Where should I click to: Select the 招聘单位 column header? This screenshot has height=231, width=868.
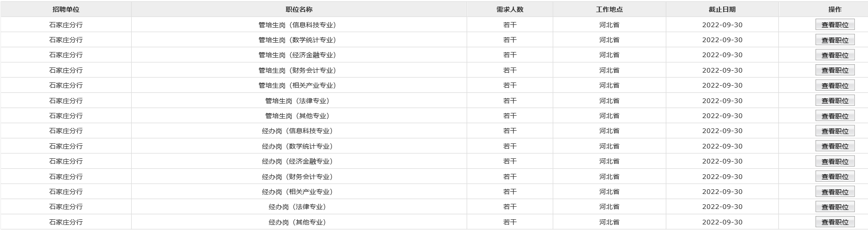pyautogui.click(x=66, y=9)
